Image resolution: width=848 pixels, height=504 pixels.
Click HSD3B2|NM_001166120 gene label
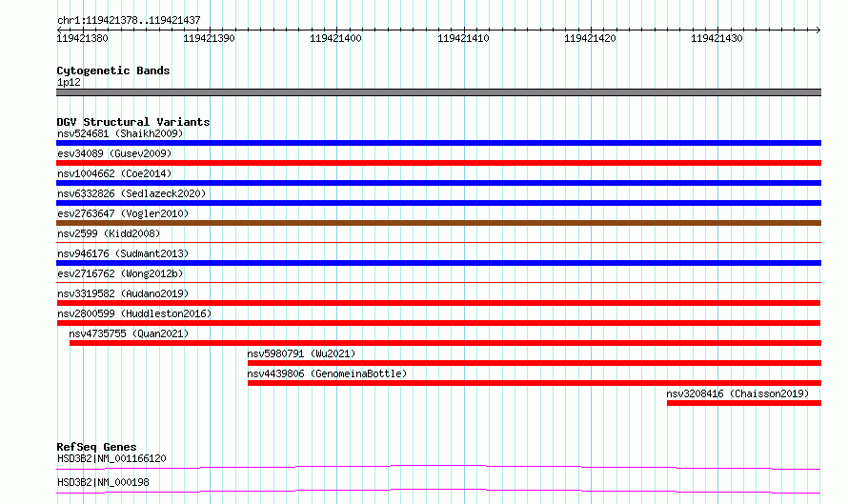pos(111,458)
